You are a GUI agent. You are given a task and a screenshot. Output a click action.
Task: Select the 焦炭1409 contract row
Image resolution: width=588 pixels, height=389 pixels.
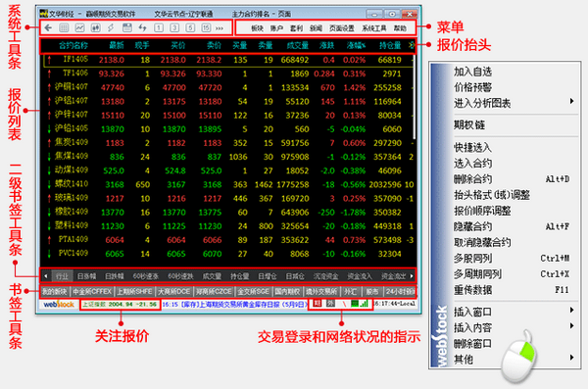(x=228, y=143)
